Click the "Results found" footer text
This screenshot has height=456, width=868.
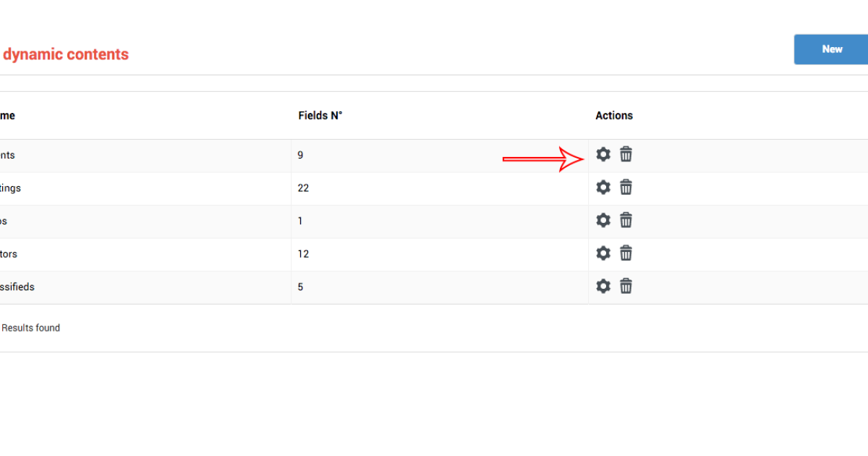tap(30, 328)
